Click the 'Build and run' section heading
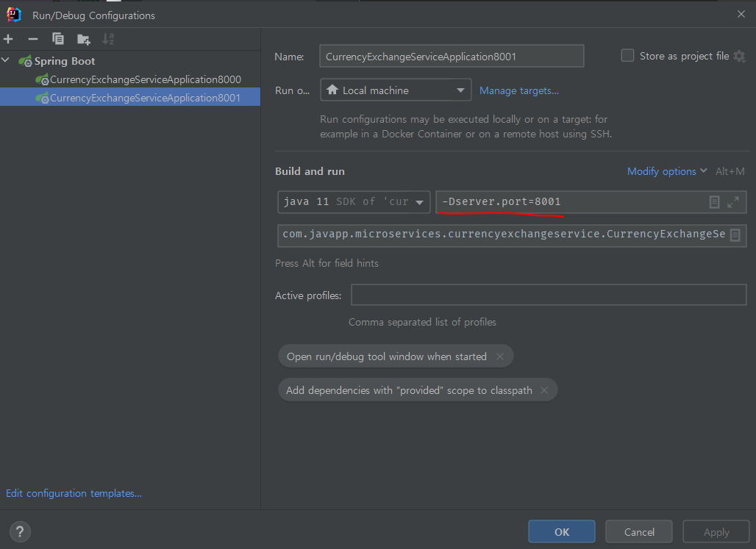This screenshot has height=549, width=756. (x=310, y=171)
